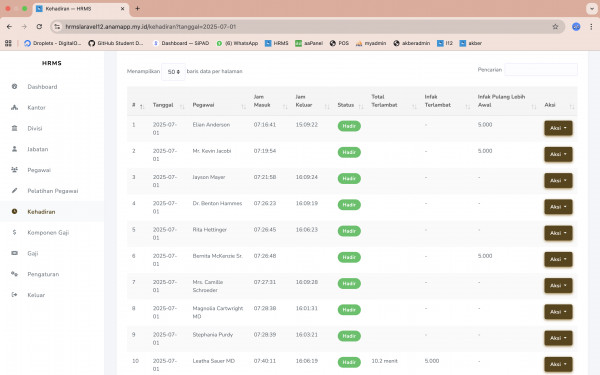Click the browser address bar URL
This screenshot has height=375, width=600.
pyautogui.click(x=150, y=26)
